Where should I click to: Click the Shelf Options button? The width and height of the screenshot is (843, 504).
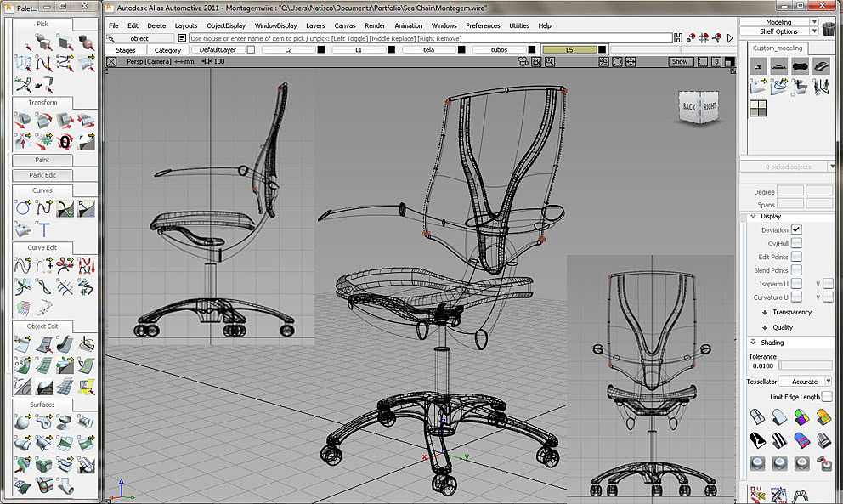(779, 31)
